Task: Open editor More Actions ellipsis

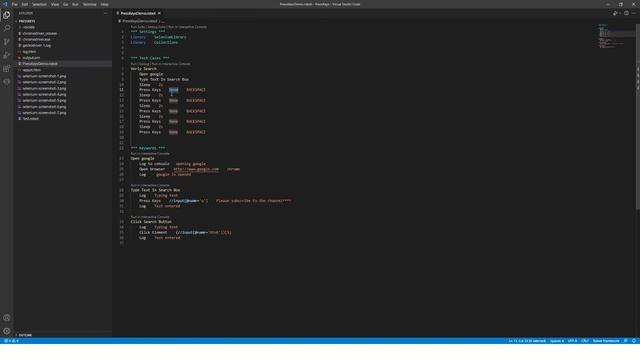Action: pyautogui.click(x=634, y=13)
